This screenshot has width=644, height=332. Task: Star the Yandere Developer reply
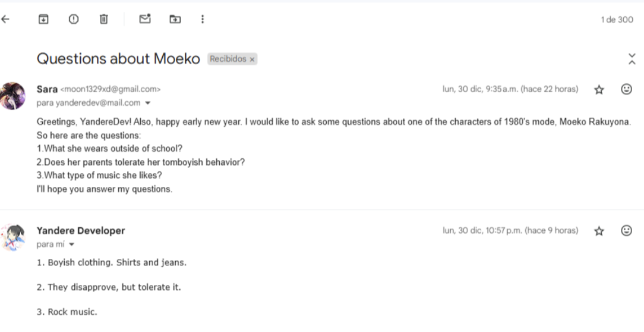pos(599,231)
